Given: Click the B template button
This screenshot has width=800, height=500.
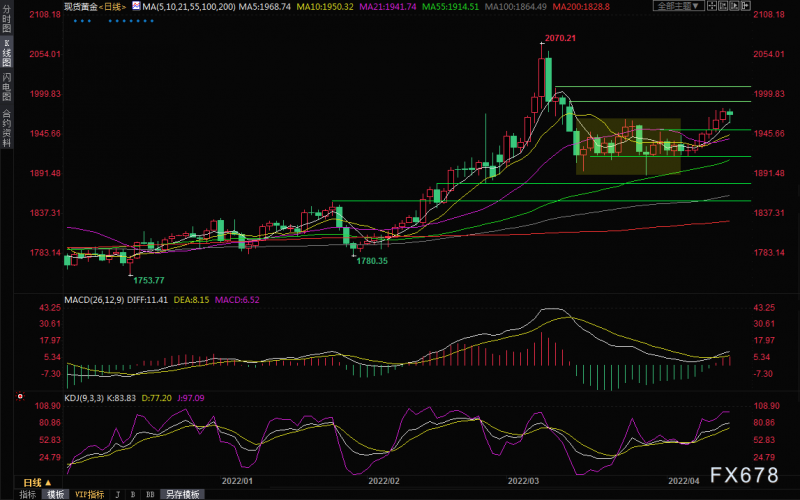Looking at the screenshot, I should (x=133, y=494).
